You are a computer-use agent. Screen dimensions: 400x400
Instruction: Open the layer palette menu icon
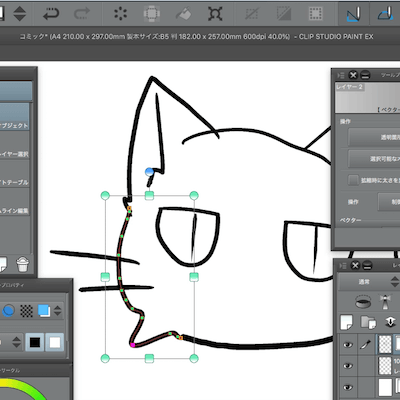[343, 266]
